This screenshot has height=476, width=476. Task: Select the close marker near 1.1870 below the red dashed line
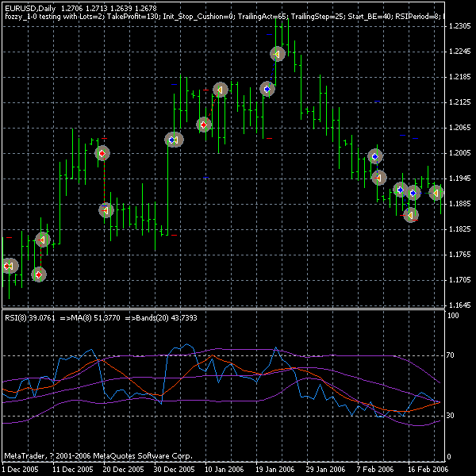click(x=106, y=210)
